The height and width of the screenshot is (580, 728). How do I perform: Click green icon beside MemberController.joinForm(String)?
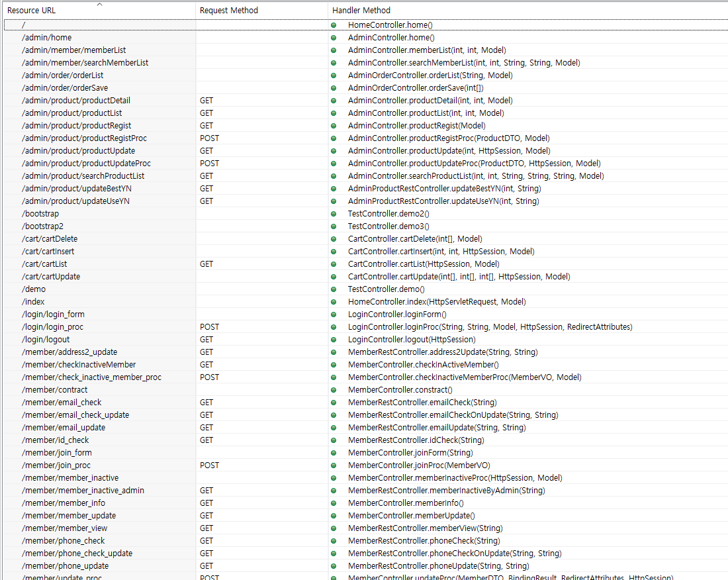334,453
